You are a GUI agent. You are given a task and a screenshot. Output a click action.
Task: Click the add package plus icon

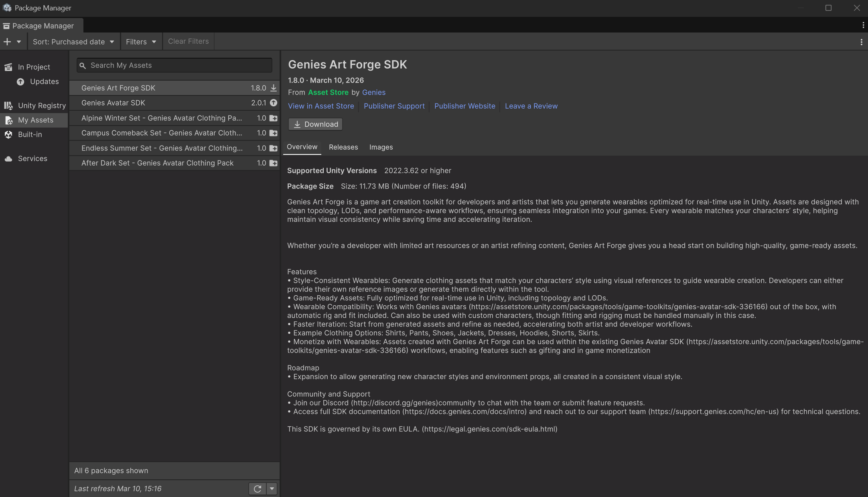click(7, 41)
